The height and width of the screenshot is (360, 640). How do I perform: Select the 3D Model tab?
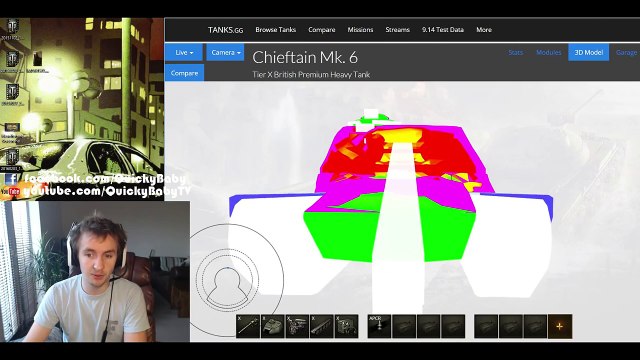coord(589,52)
